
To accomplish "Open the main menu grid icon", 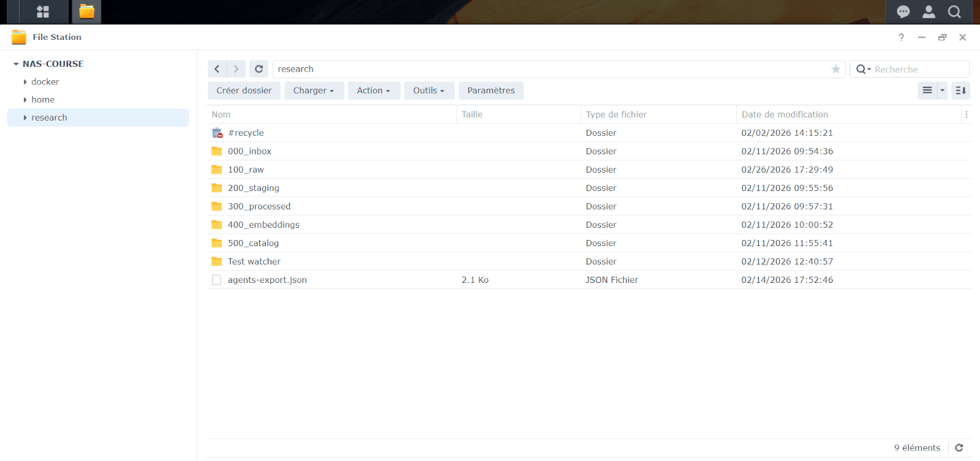I will click(x=43, y=12).
